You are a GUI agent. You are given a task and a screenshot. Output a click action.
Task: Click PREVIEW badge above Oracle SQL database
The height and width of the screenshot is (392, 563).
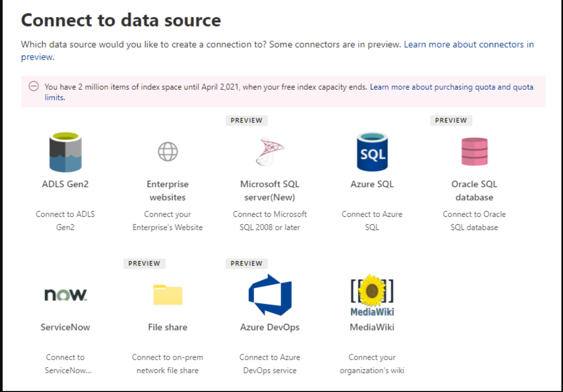[451, 120]
